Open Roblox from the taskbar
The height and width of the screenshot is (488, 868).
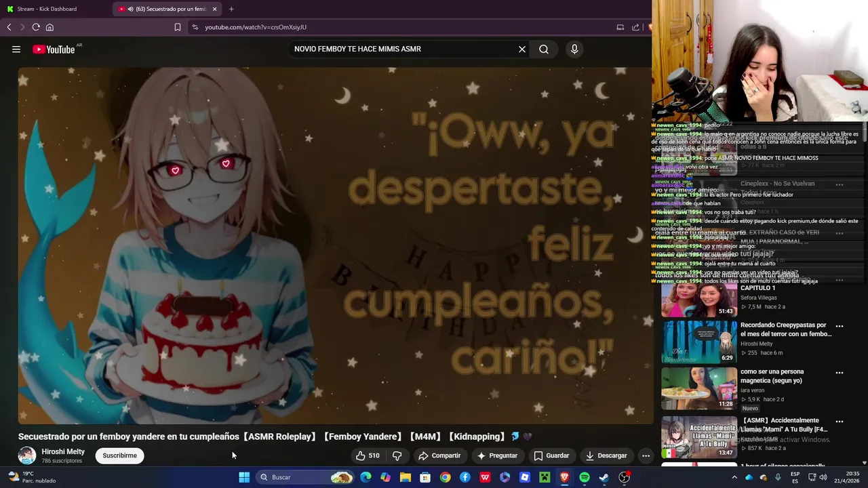point(525,477)
